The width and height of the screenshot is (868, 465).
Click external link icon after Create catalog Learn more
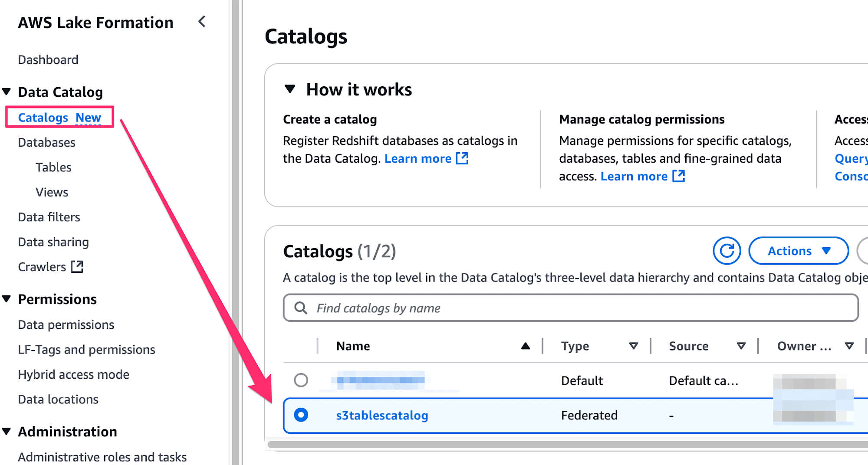tap(462, 158)
